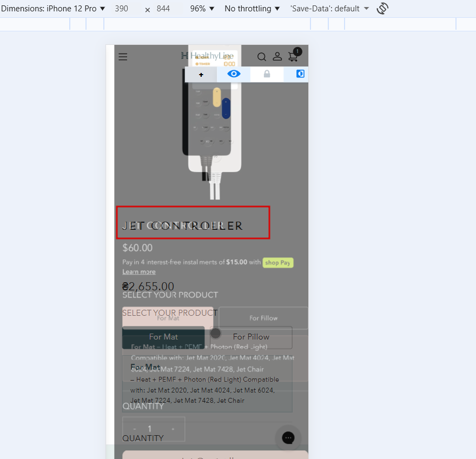Open the hamburger navigation menu

pos(123,57)
